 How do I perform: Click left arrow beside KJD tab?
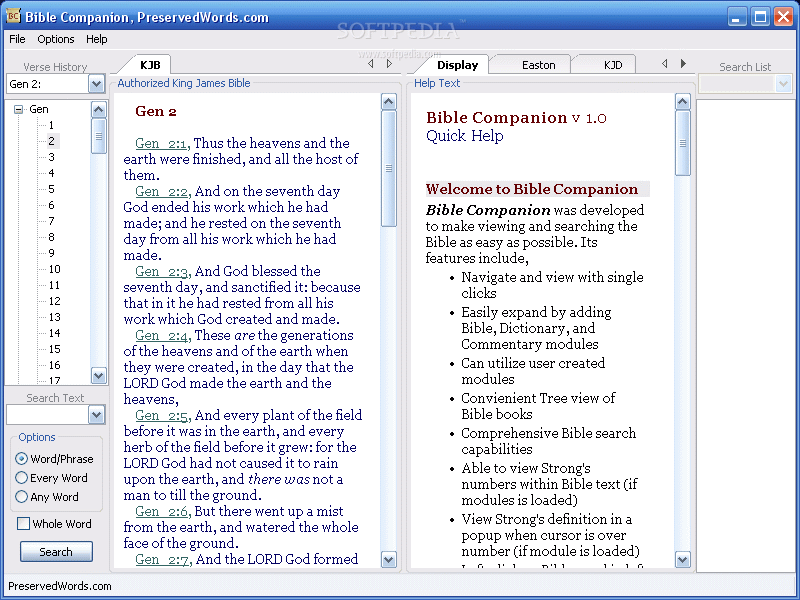[x=664, y=63]
